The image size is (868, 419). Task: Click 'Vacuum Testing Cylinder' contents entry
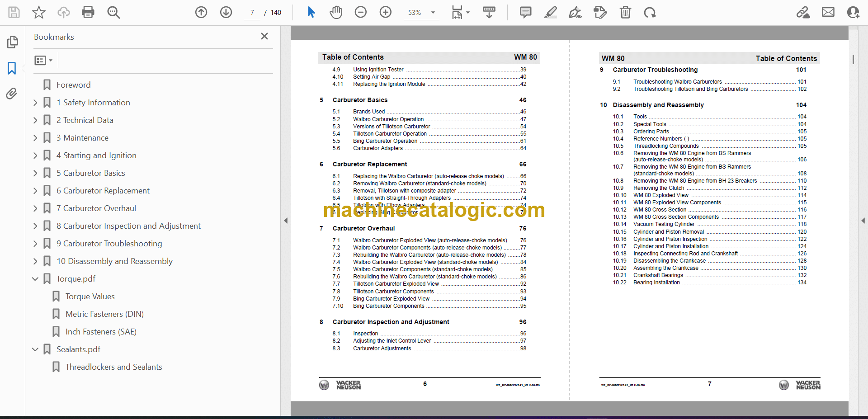tap(664, 224)
